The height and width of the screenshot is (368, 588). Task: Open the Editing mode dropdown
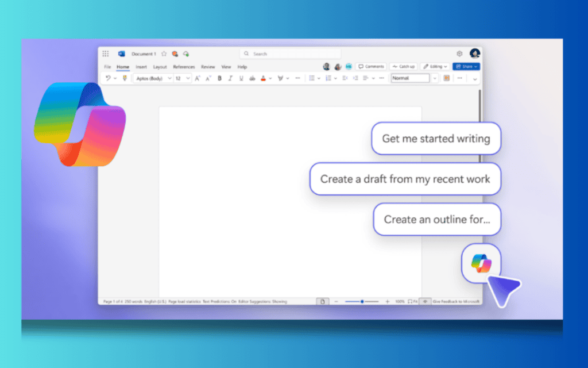[x=435, y=67]
